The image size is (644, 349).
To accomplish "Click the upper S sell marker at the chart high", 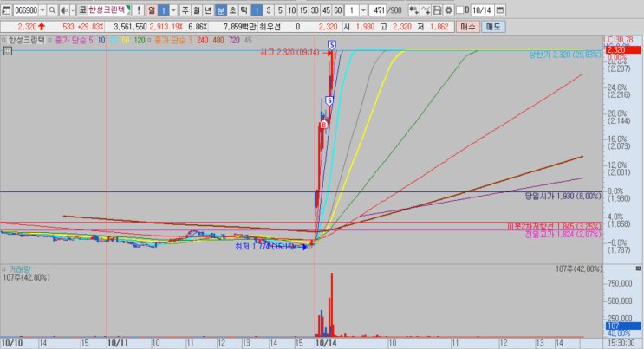I will point(332,45).
